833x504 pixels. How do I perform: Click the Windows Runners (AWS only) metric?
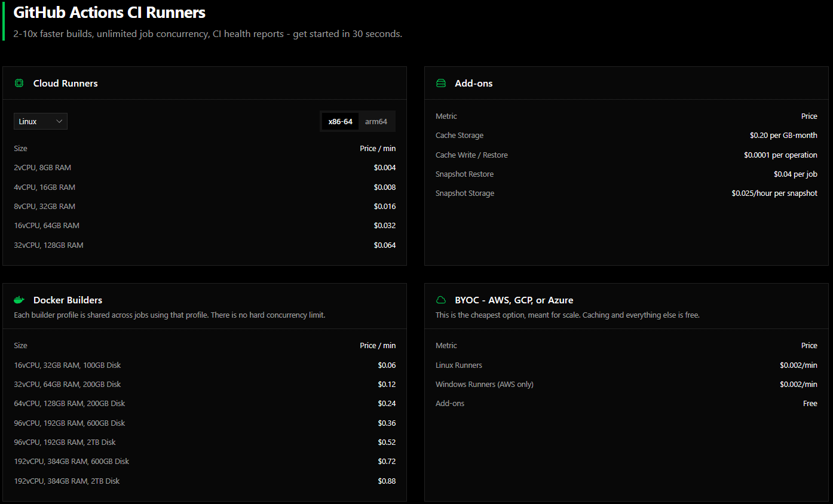click(485, 384)
